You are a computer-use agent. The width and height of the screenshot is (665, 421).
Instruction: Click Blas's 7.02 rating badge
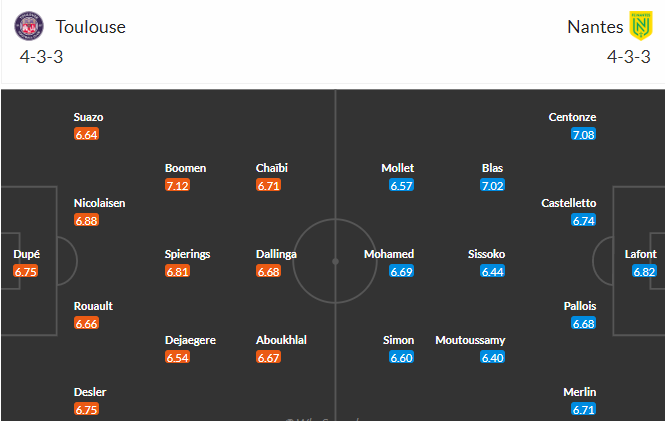coord(492,185)
